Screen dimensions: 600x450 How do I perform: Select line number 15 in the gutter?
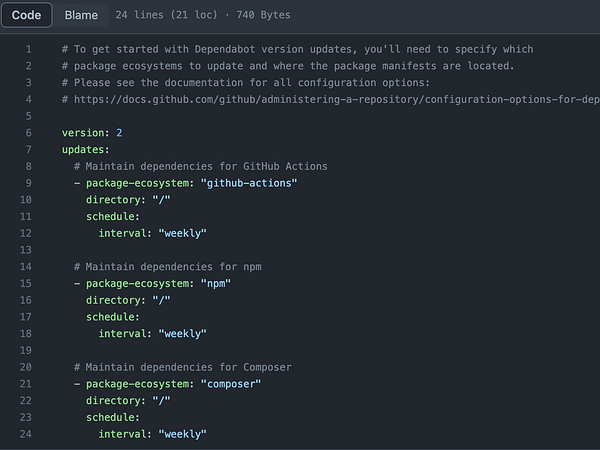click(x=26, y=283)
